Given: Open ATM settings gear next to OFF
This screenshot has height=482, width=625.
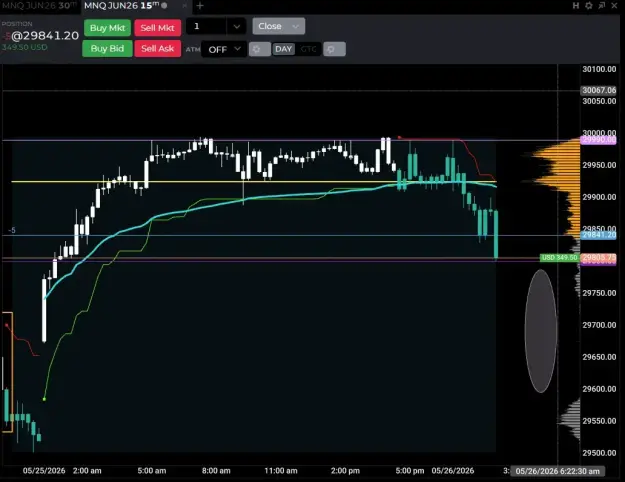Looking at the screenshot, I should click(x=259, y=49).
